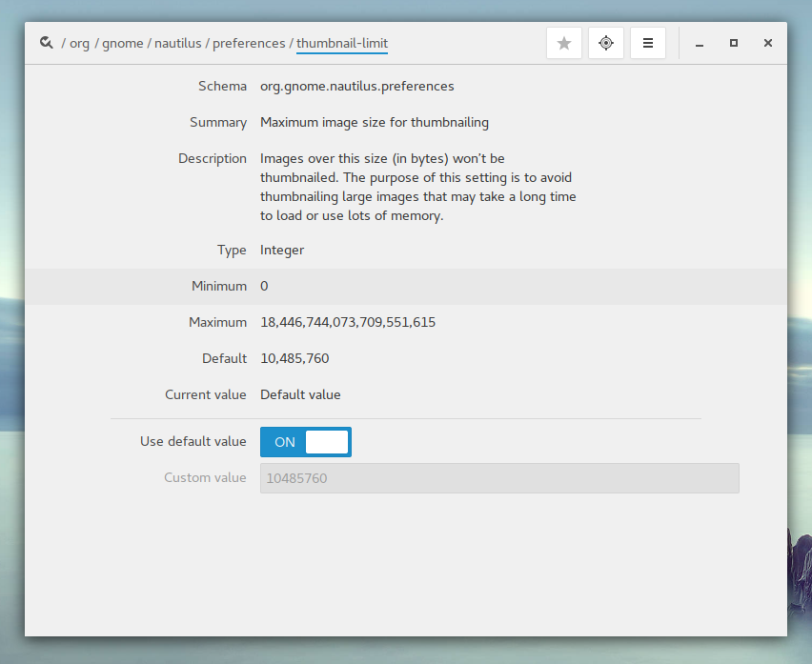
Task: Click the Type value 'Integer'
Action: [x=282, y=250]
